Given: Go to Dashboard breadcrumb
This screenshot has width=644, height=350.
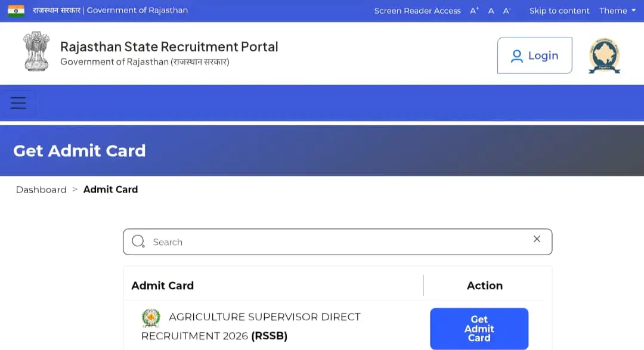Looking at the screenshot, I should 41,190.
